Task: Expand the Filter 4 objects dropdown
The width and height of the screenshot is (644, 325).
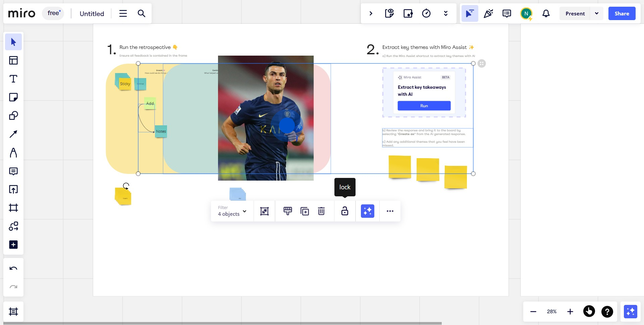Action: 232,211
